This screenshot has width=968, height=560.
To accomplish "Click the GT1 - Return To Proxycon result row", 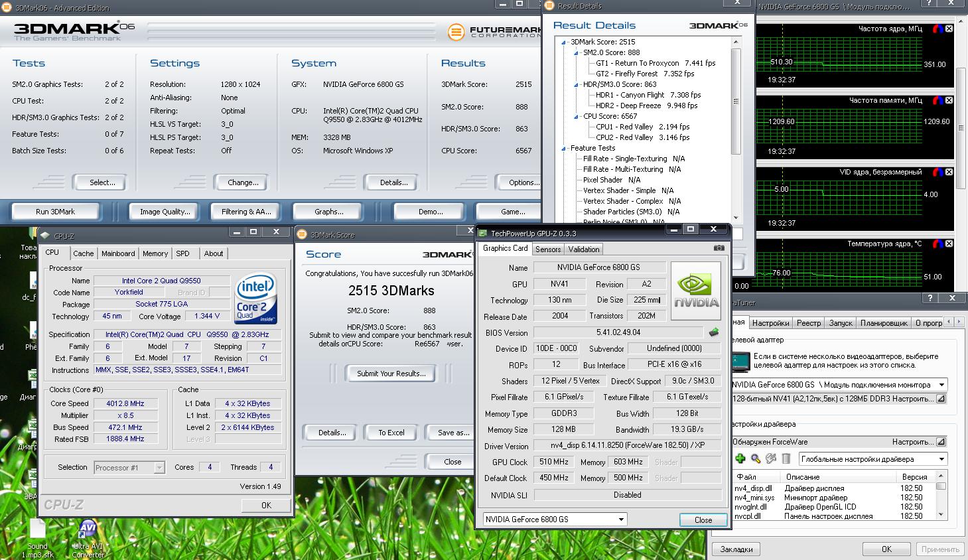I will [x=655, y=63].
